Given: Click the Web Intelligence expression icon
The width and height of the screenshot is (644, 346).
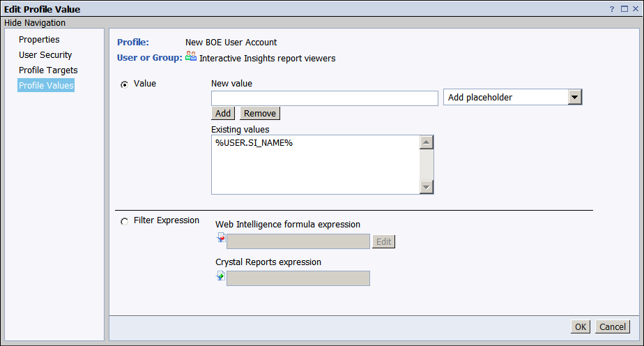Looking at the screenshot, I should [x=221, y=239].
